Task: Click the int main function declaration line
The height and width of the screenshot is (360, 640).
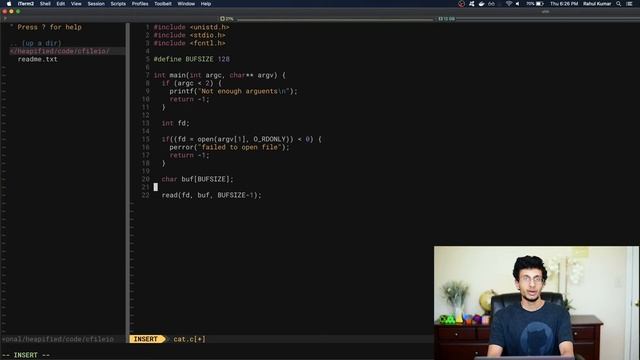Action: tap(220, 75)
